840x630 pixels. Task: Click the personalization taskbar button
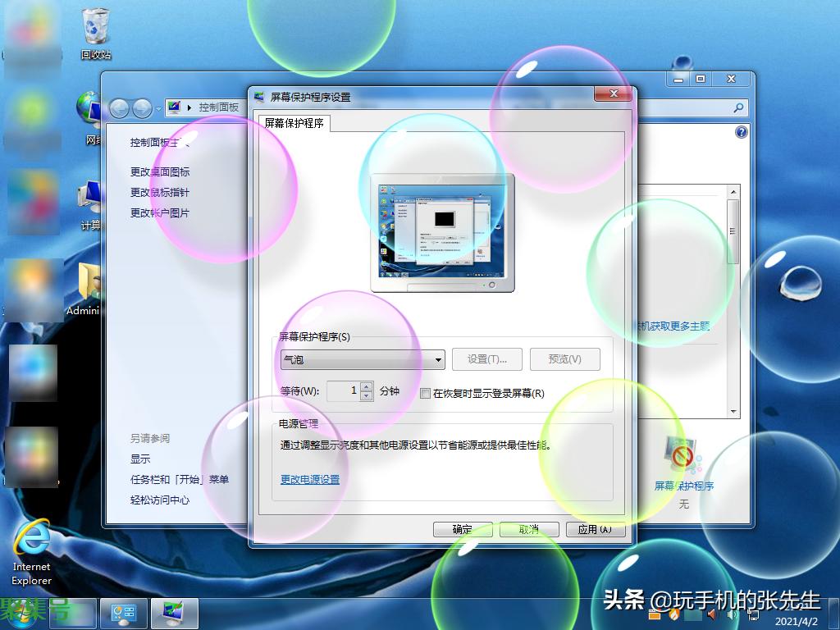coord(176,613)
